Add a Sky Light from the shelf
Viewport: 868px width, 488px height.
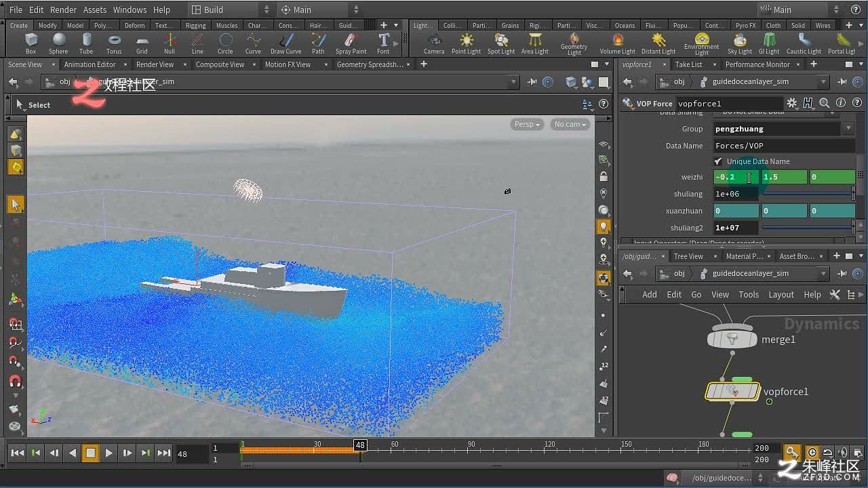point(740,43)
